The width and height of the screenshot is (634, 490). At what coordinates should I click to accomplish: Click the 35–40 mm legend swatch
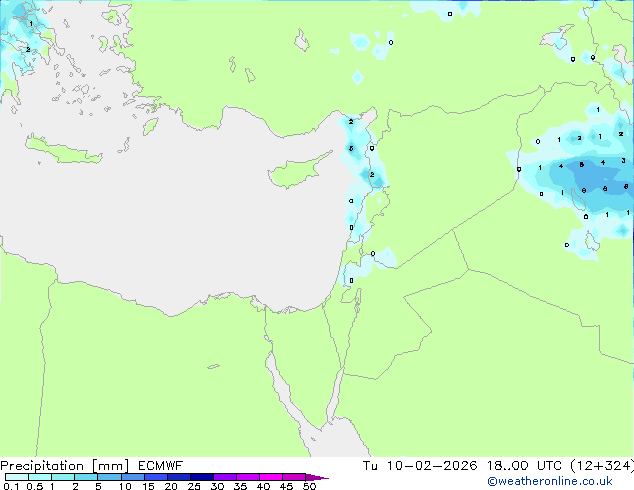coord(248,477)
